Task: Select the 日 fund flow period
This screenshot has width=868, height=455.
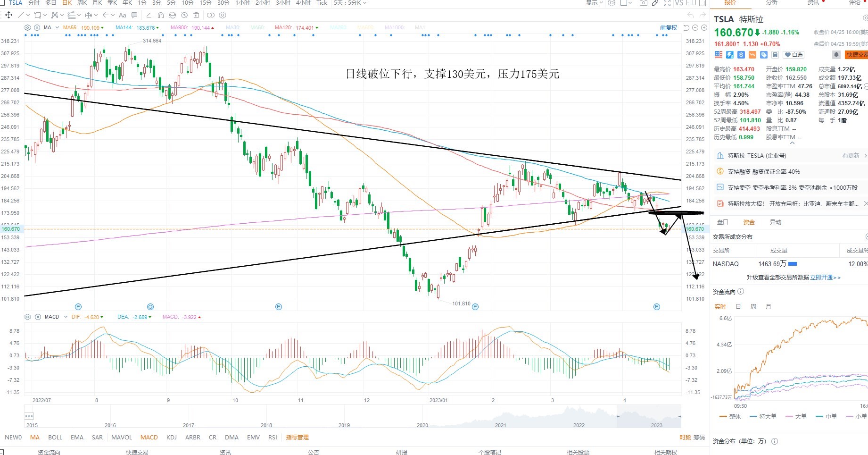Action: [x=738, y=307]
